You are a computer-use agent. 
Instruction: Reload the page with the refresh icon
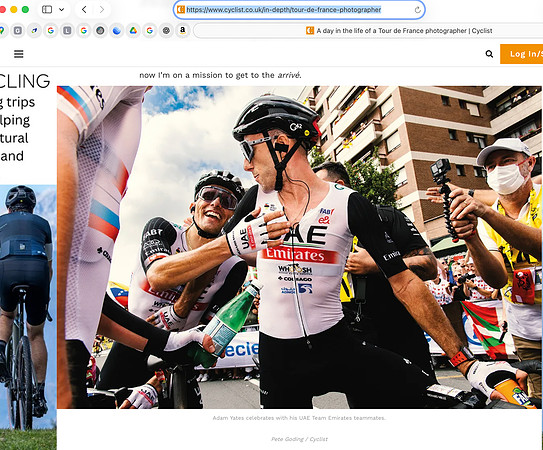(x=418, y=10)
